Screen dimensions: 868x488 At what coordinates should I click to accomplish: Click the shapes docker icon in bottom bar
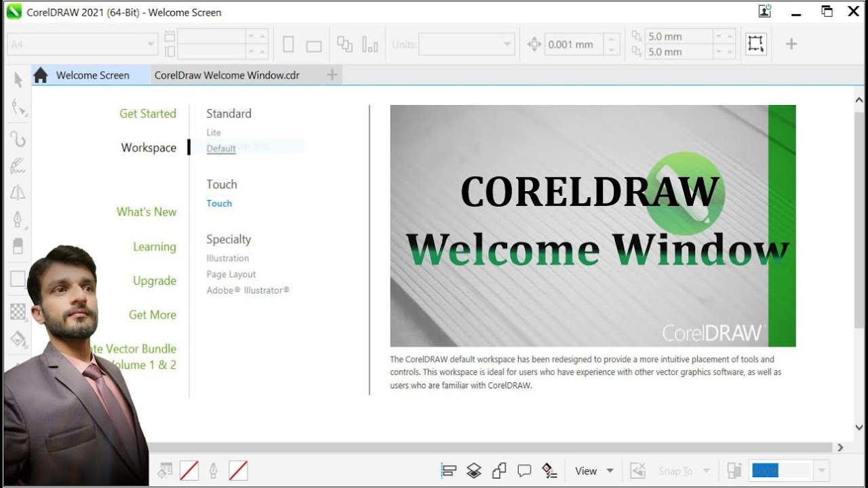pos(499,470)
